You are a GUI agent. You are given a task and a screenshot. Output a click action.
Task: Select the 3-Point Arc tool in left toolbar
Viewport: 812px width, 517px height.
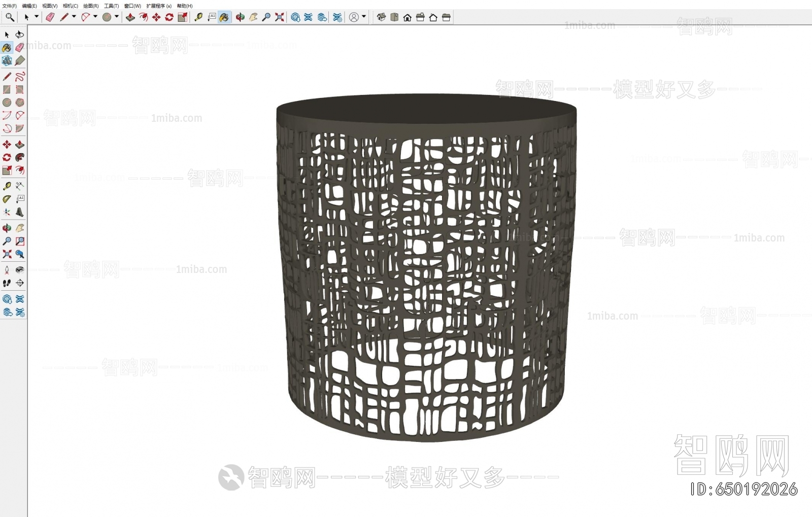pos(7,128)
